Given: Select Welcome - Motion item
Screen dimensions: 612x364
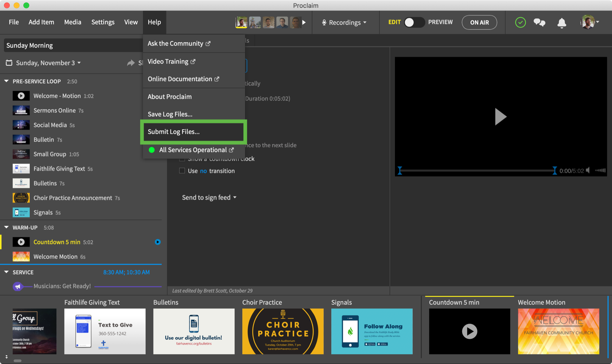Looking at the screenshot, I should click(x=81, y=96).
